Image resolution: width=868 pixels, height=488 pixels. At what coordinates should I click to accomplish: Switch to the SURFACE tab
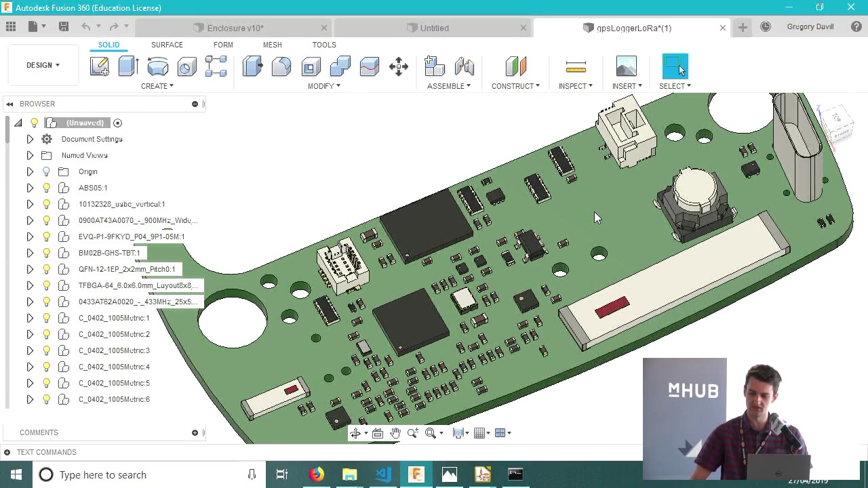167,45
